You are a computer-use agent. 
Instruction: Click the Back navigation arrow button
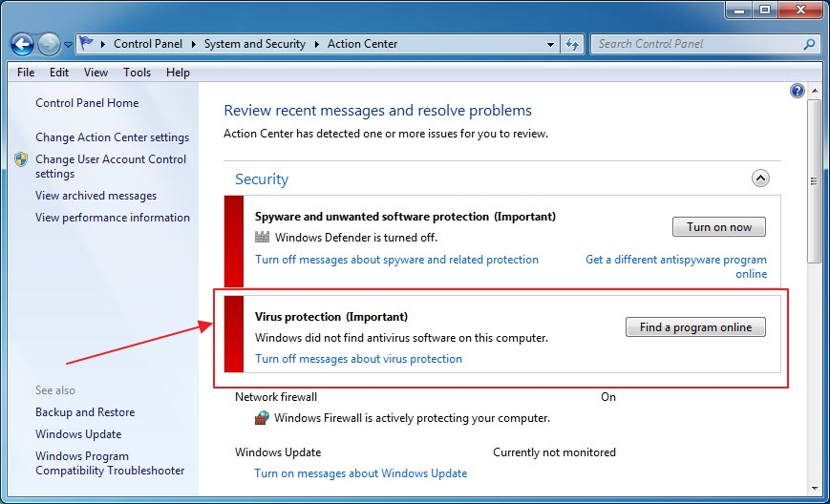pyautogui.click(x=23, y=44)
